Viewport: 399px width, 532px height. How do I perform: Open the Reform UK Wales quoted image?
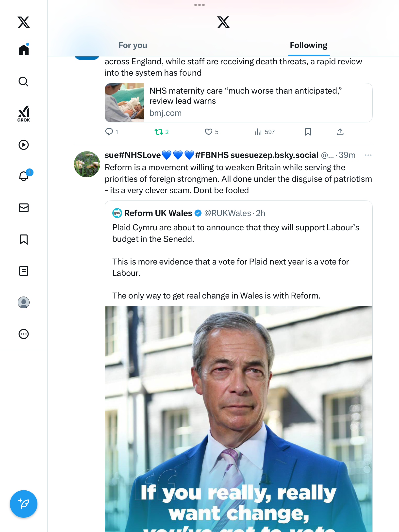click(x=238, y=419)
